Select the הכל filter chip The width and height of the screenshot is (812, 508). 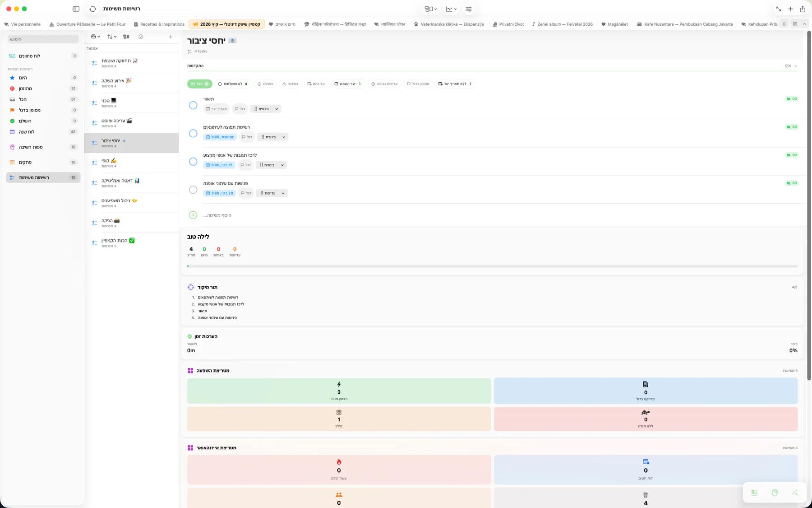coord(199,84)
